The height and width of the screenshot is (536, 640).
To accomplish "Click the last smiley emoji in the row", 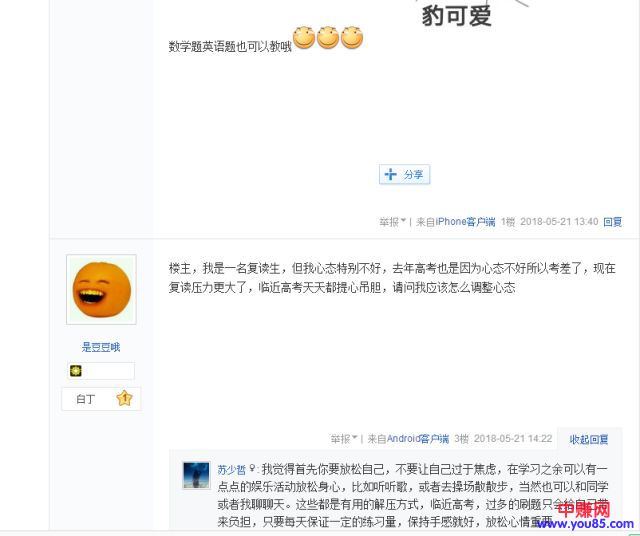I will 352,38.
